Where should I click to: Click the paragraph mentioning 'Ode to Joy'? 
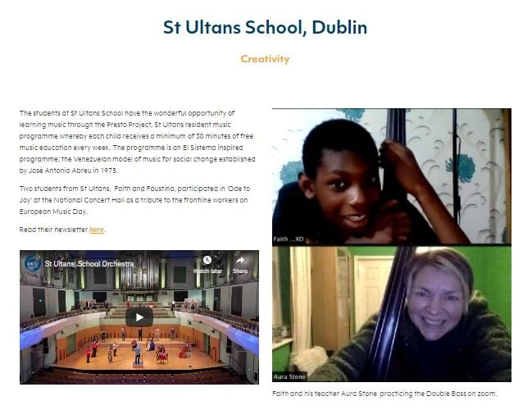pos(134,200)
